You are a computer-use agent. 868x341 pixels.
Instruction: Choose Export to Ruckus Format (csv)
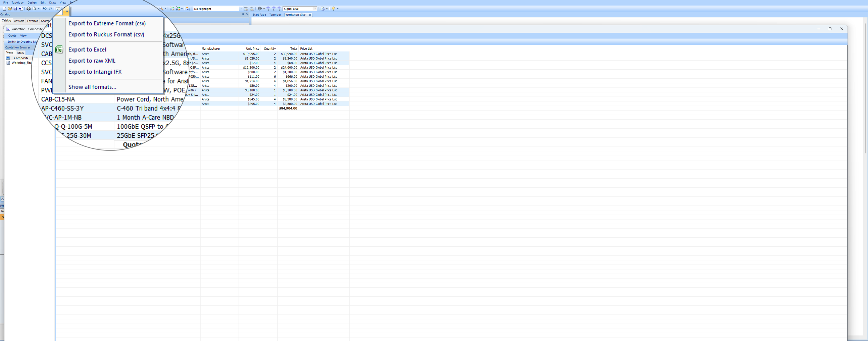click(x=106, y=34)
